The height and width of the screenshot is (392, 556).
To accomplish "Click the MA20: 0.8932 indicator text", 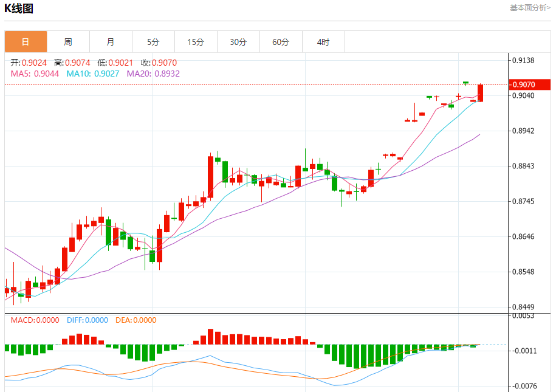I will pyautogui.click(x=153, y=74).
